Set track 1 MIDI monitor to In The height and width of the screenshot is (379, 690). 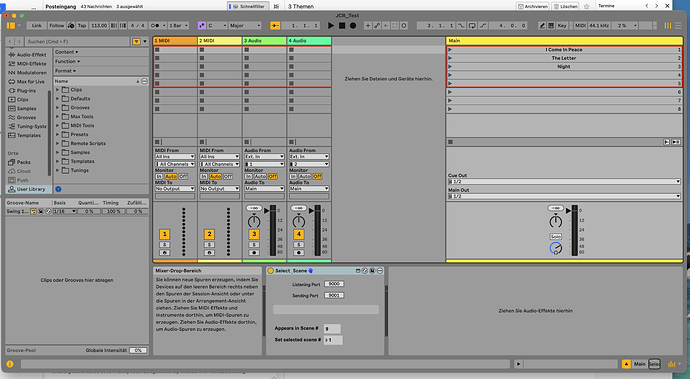coord(159,176)
